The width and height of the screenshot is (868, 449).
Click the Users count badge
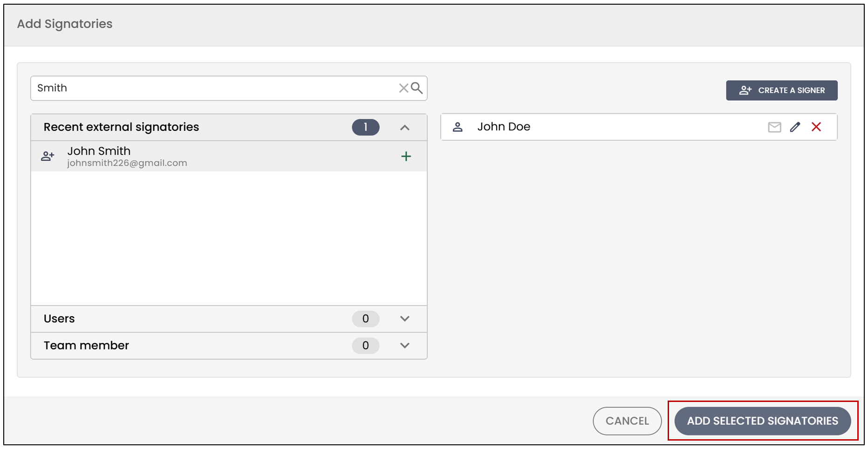[366, 319]
